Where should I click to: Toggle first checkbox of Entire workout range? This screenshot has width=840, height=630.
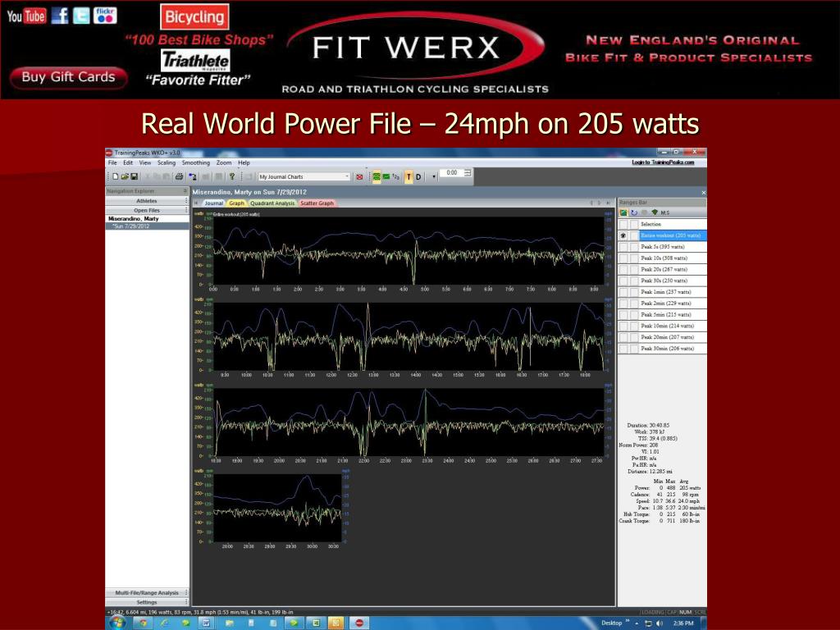[x=623, y=235]
